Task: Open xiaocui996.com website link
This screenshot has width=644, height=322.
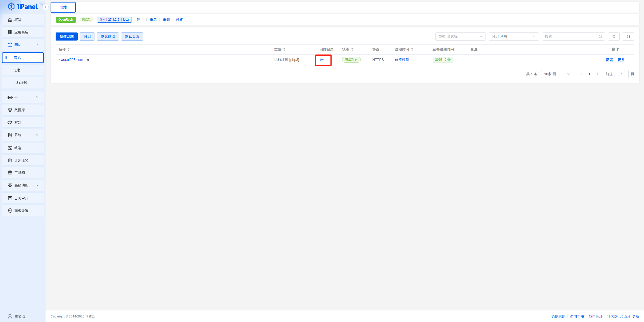Action: [71, 60]
